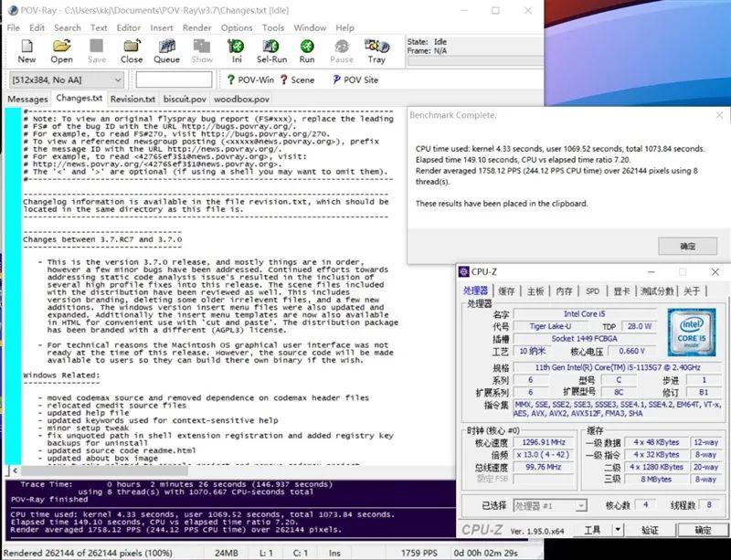The width and height of the screenshot is (731, 560).
Task: Open the Insert menu
Action: (x=162, y=28)
